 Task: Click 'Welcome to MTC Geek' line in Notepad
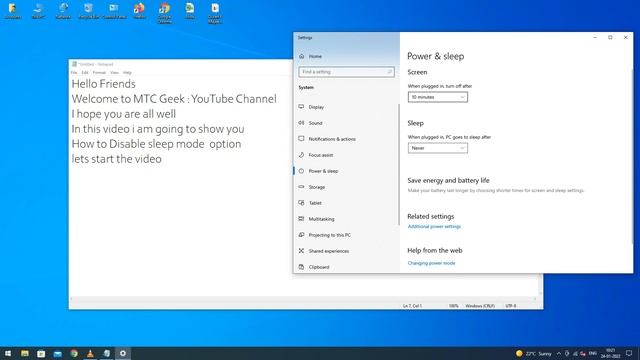[174, 99]
